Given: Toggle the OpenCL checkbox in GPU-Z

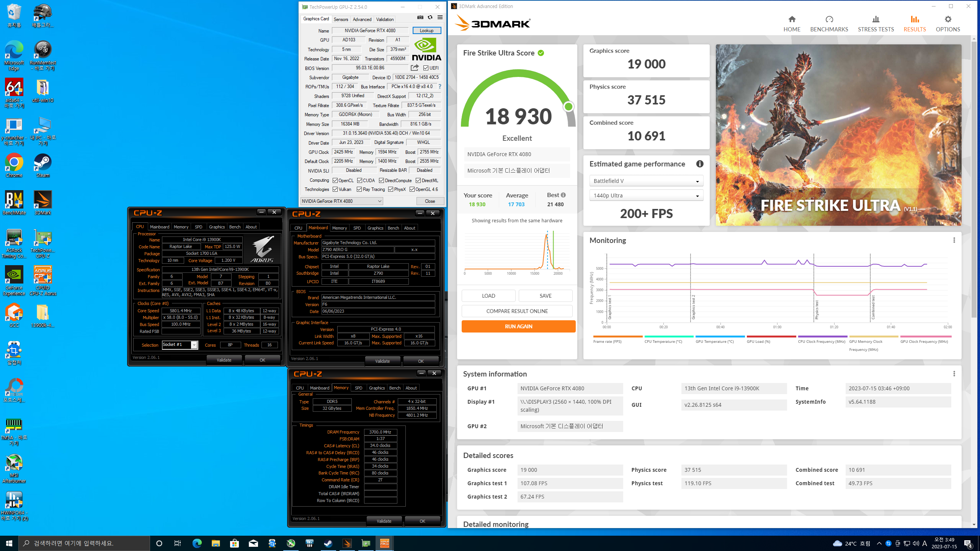Looking at the screenshot, I should coord(335,181).
